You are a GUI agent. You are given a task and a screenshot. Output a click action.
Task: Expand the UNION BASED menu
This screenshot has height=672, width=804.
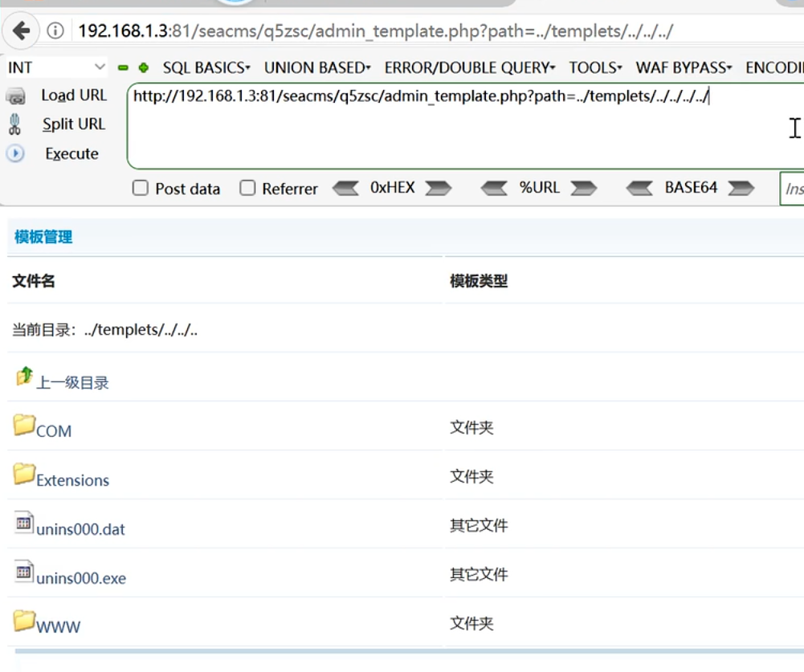coord(317,67)
